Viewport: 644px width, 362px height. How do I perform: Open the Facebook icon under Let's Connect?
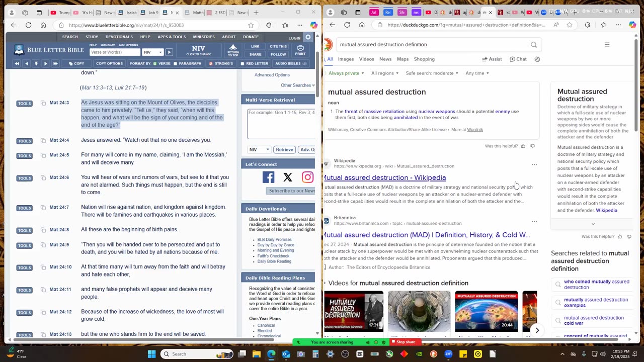[x=268, y=177]
